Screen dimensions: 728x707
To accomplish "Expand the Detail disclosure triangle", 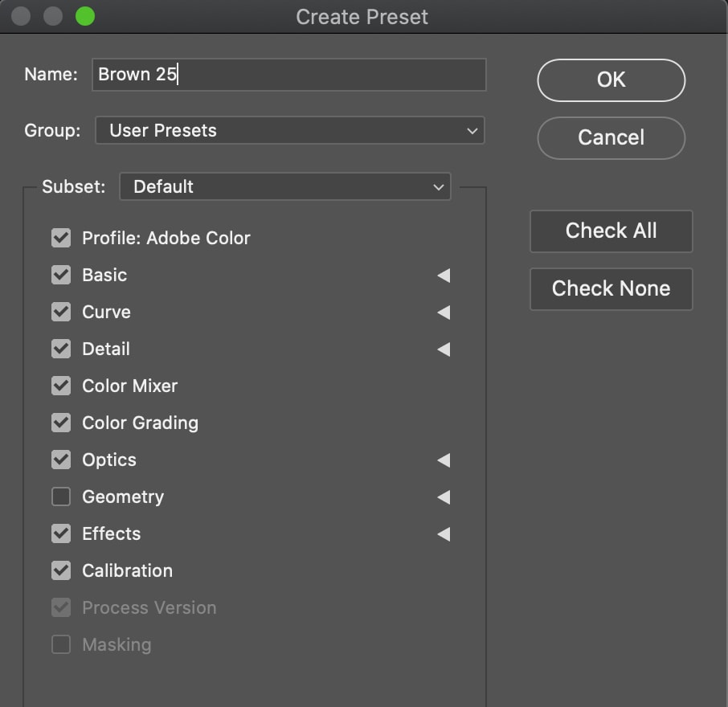I will pyautogui.click(x=444, y=349).
